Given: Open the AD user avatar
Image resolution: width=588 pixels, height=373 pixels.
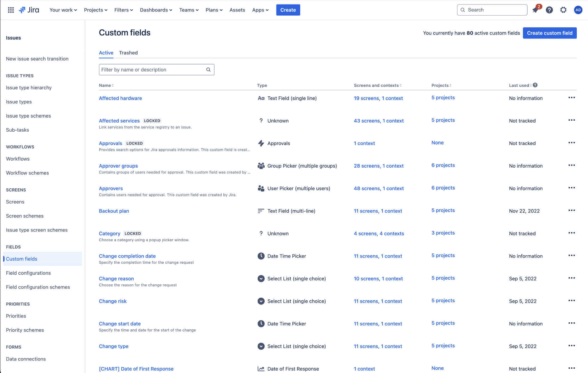Looking at the screenshot, I should pos(578,10).
